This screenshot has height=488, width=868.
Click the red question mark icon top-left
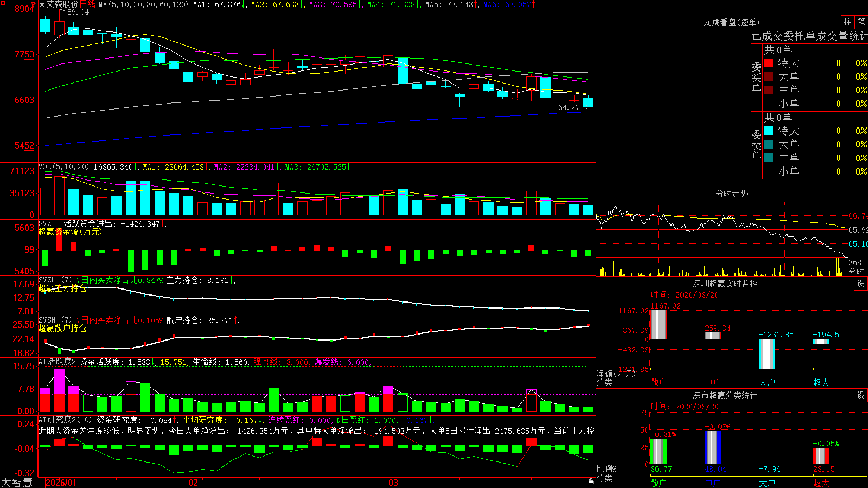33,4
